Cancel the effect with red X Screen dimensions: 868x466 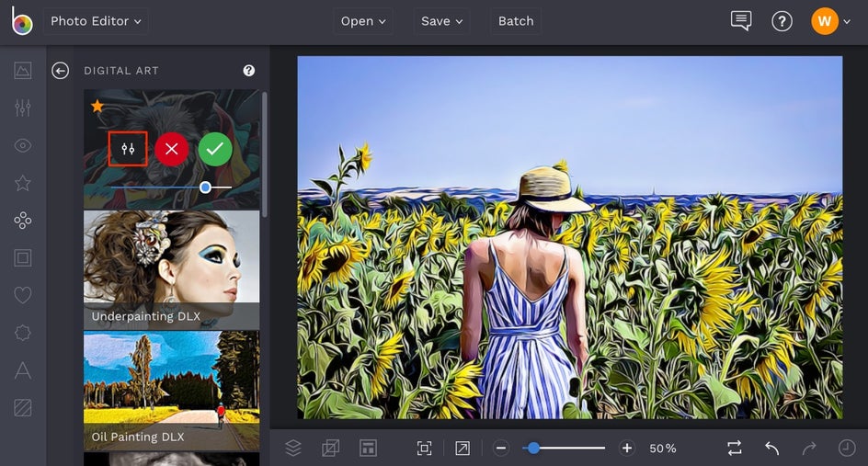(172, 149)
